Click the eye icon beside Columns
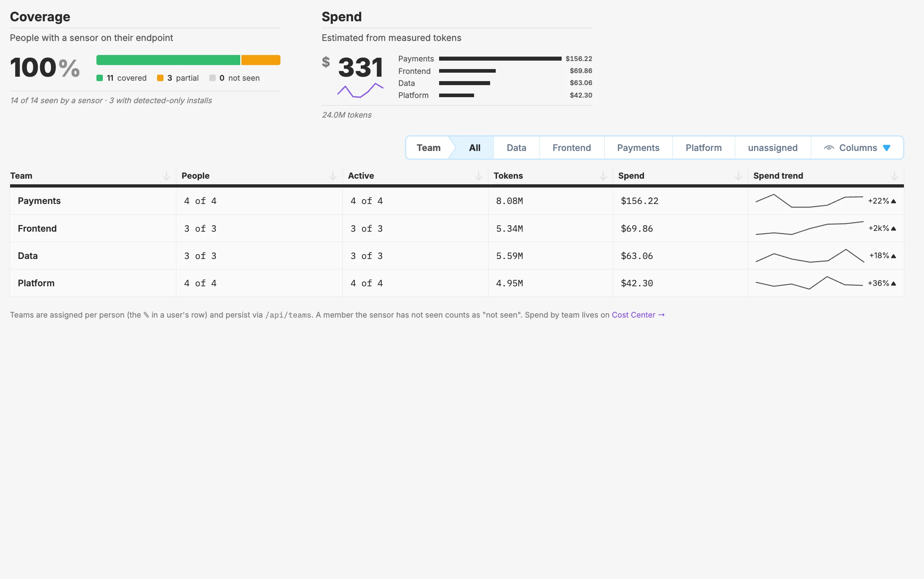924x579 pixels. (x=829, y=148)
